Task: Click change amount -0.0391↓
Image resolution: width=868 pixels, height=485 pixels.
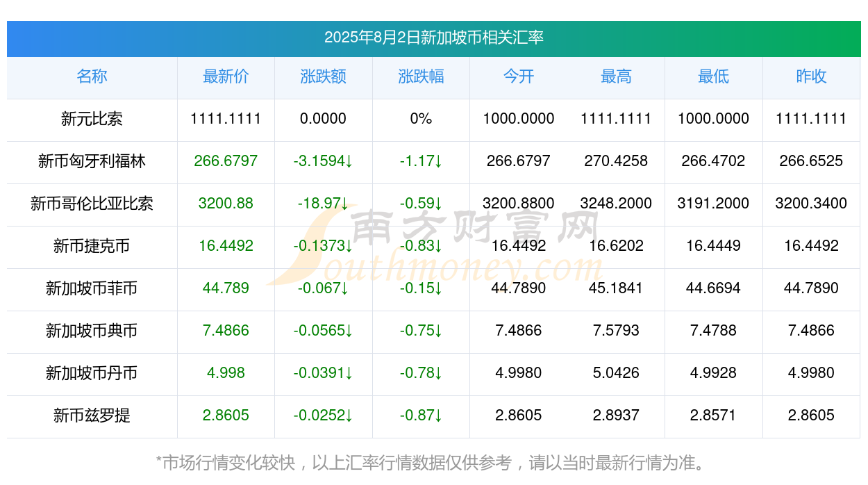Action: click(x=324, y=373)
